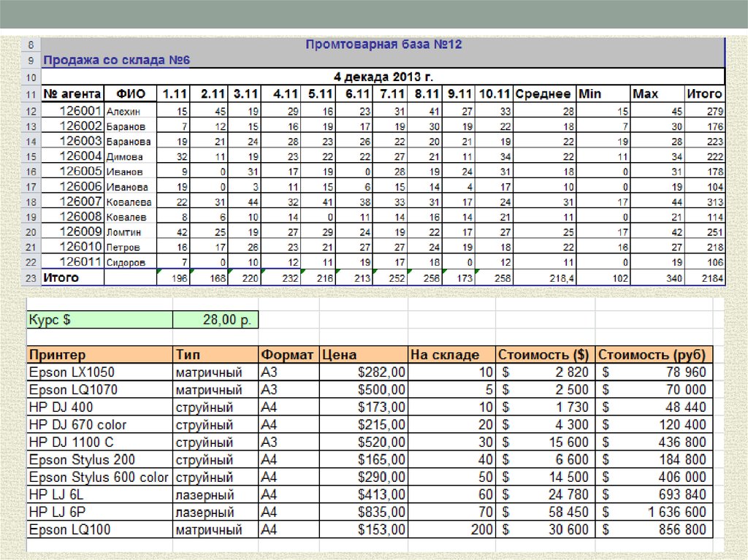Viewport: 748px width, 560px height.
Task: Click the Продажа со склада №6 cell
Action: pyautogui.click(x=117, y=60)
